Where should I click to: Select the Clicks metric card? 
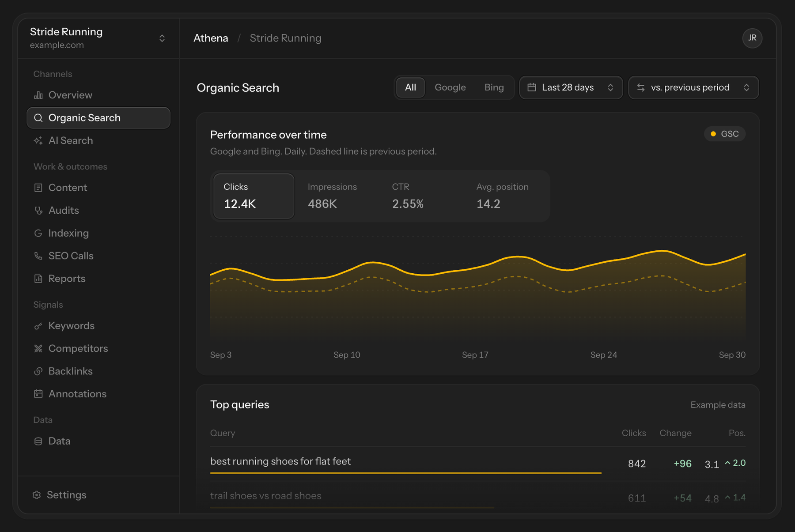pyautogui.click(x=254, y=196)
